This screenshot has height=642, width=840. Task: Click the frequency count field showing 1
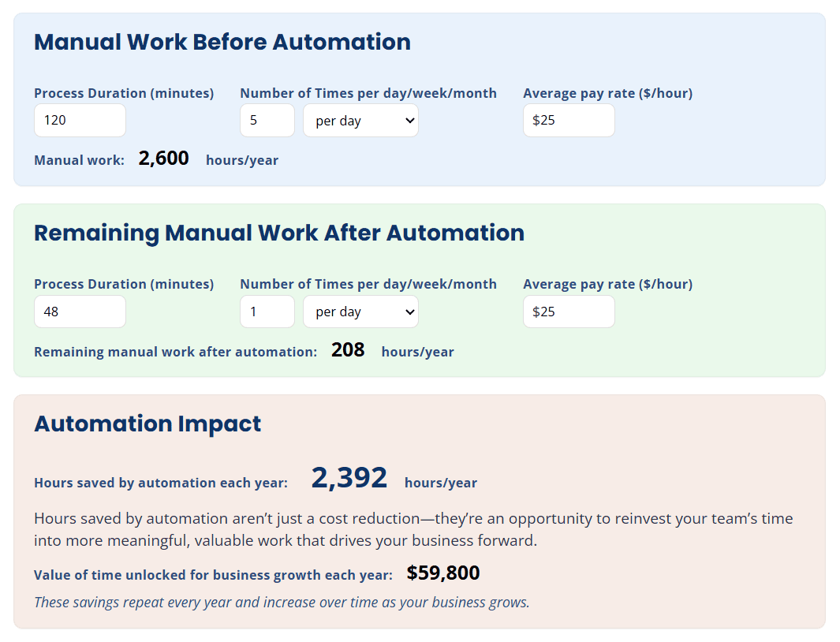267,312
